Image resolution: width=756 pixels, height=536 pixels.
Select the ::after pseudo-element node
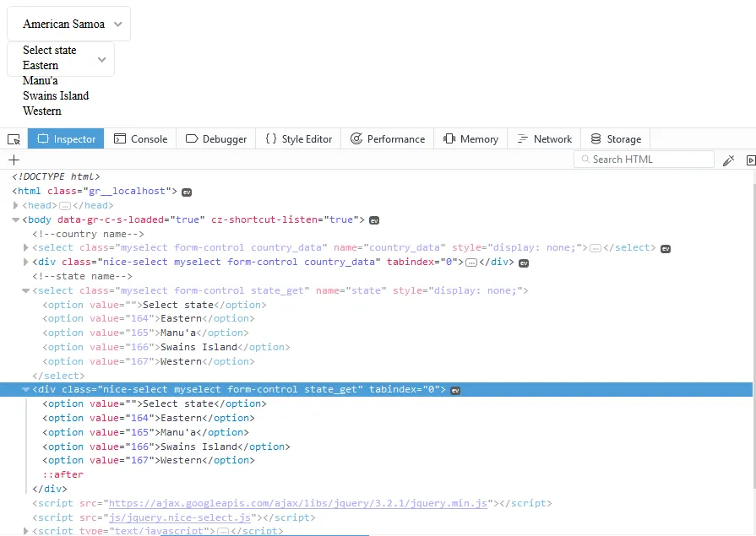click(x=63, y=474)
